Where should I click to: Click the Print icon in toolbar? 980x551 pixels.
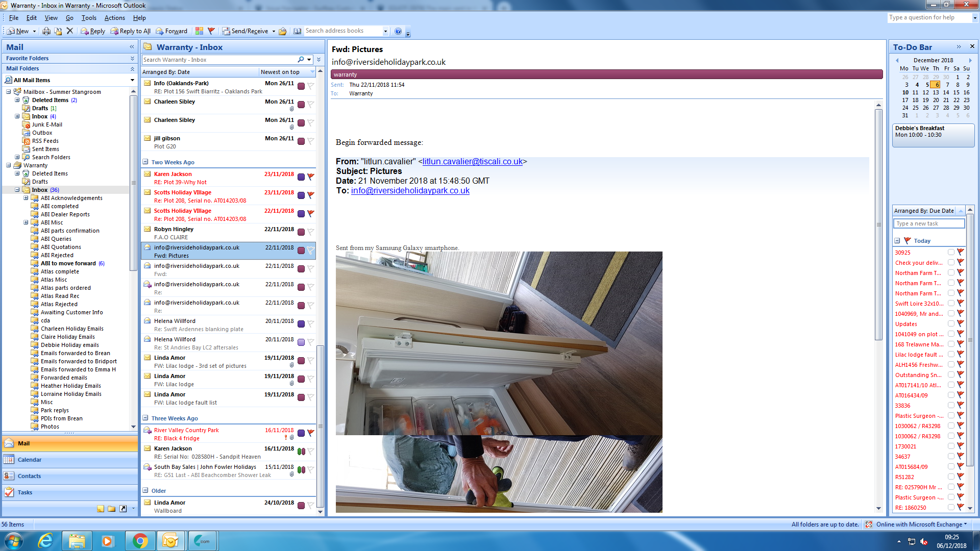46,31
